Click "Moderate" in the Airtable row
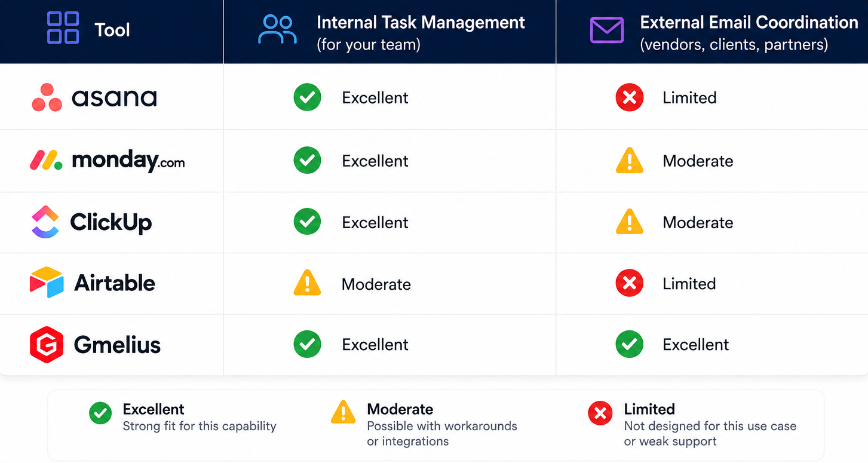The height and width of the screenshot is (463, 868). (x=376, y=284)
